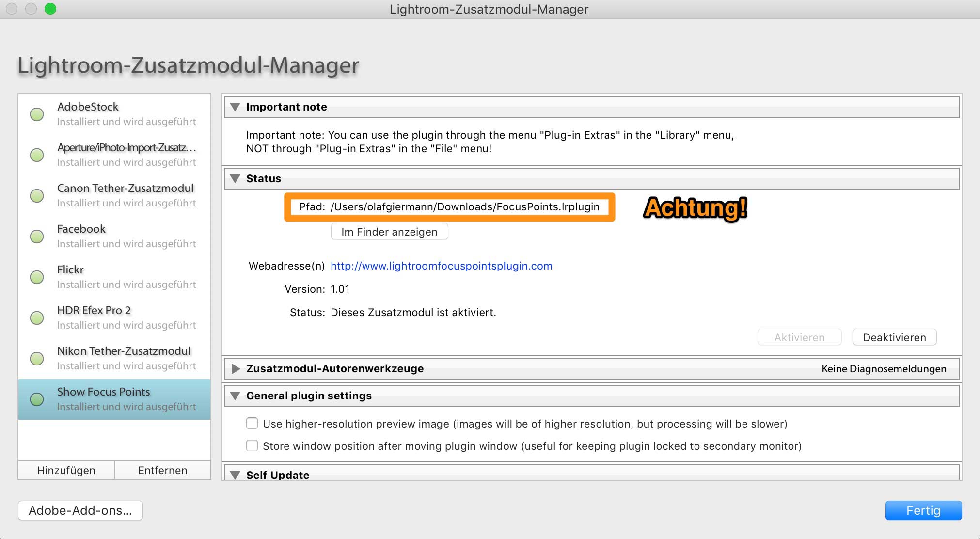Toggle store window position checkbox

click(252, 446)
